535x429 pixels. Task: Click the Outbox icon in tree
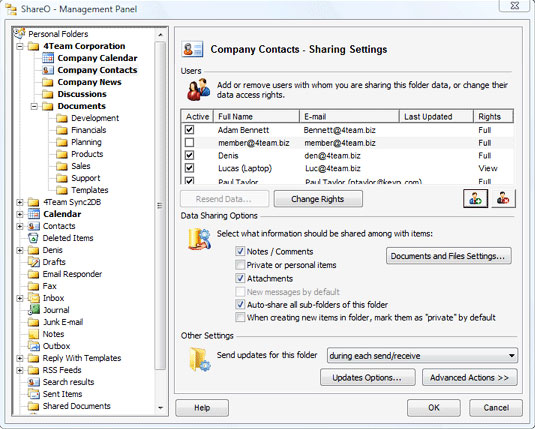33,346
